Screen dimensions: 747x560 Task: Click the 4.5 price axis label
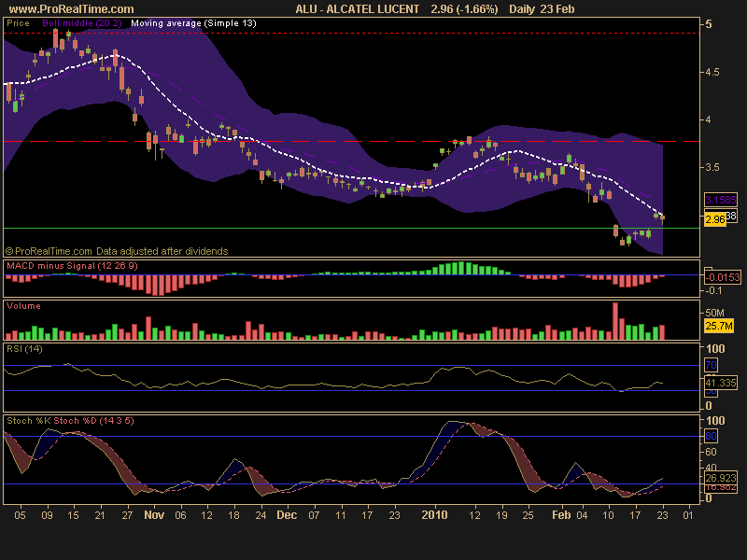(x=712, y=72)
